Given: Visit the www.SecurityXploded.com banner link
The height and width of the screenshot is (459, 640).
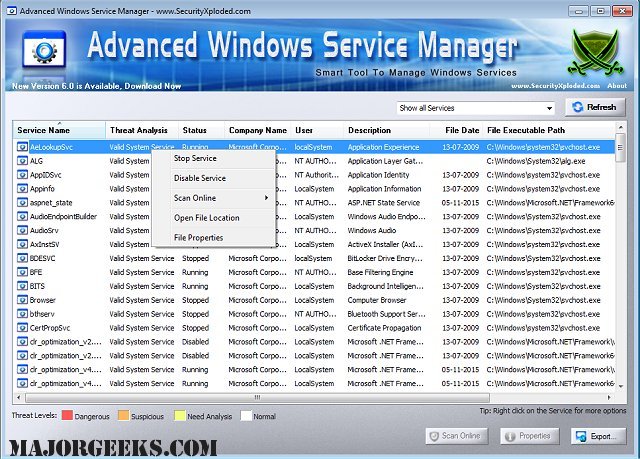Looking at the screenshot, I should coord(555,86).
